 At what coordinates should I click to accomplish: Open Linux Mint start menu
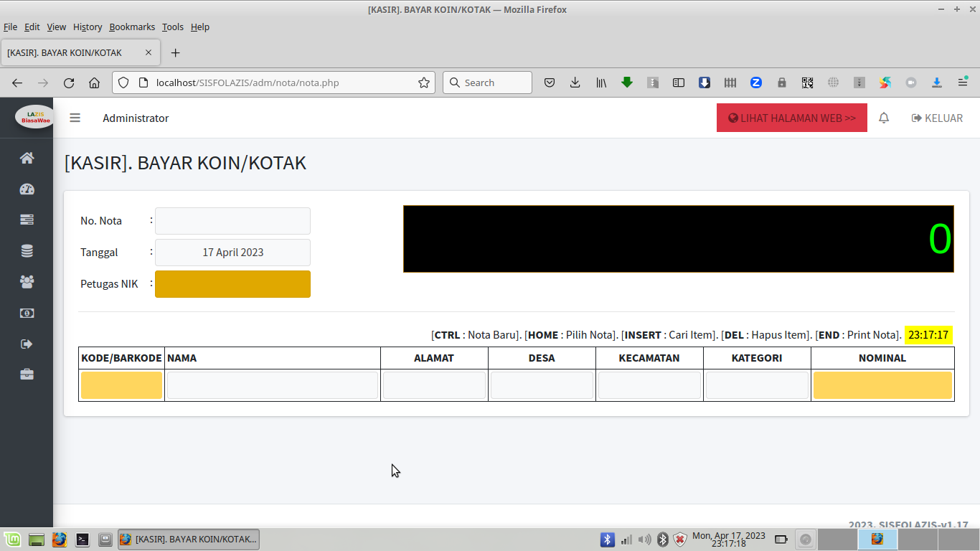point(12,539)
